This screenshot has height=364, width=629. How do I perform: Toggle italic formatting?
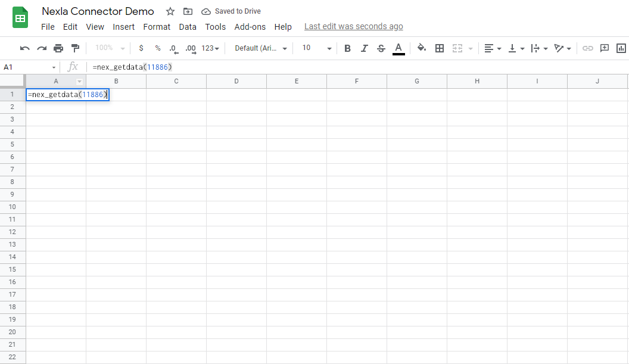point(365,48)
